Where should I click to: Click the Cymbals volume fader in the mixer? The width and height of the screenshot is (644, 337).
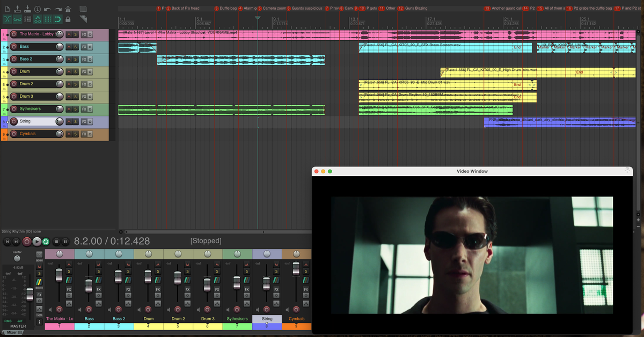click(296, 270)
